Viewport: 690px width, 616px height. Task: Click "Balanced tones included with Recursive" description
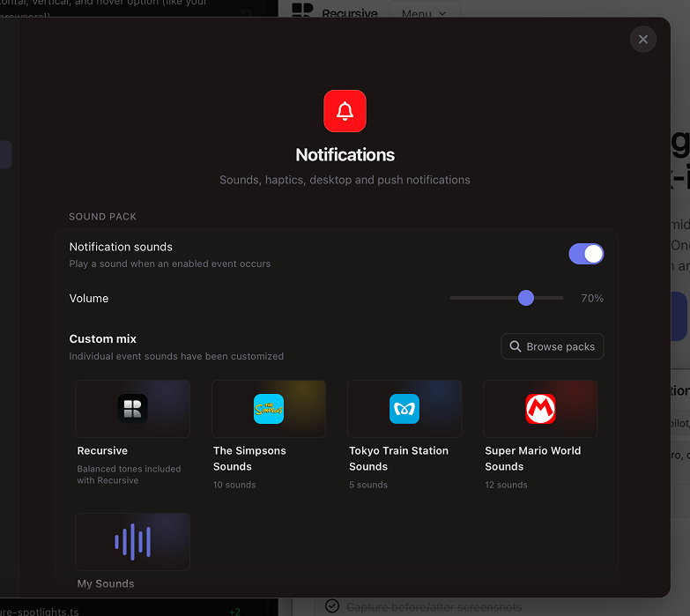click(129, 474)
